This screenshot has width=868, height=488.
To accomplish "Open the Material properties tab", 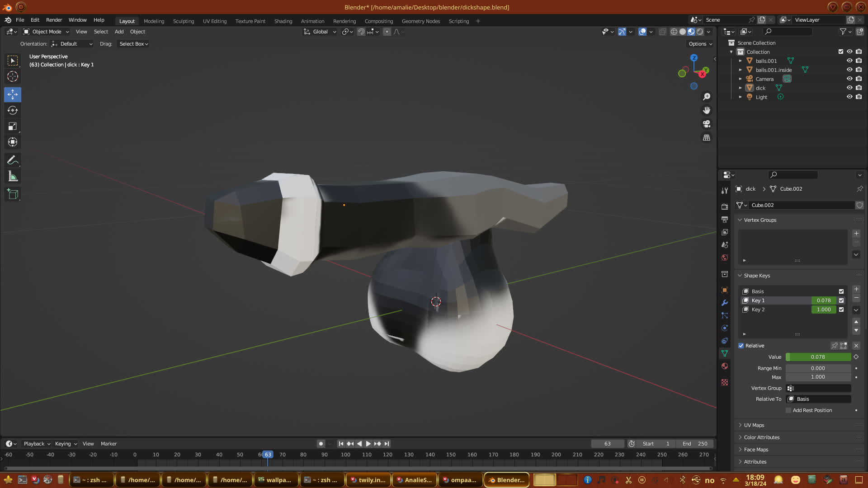I will coord(725,366).
